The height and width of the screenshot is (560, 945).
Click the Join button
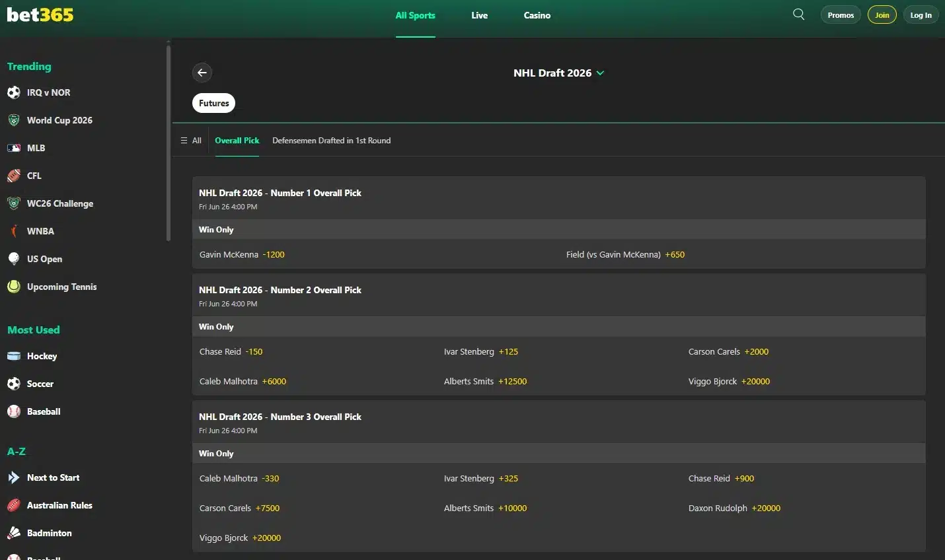point(882,15)
